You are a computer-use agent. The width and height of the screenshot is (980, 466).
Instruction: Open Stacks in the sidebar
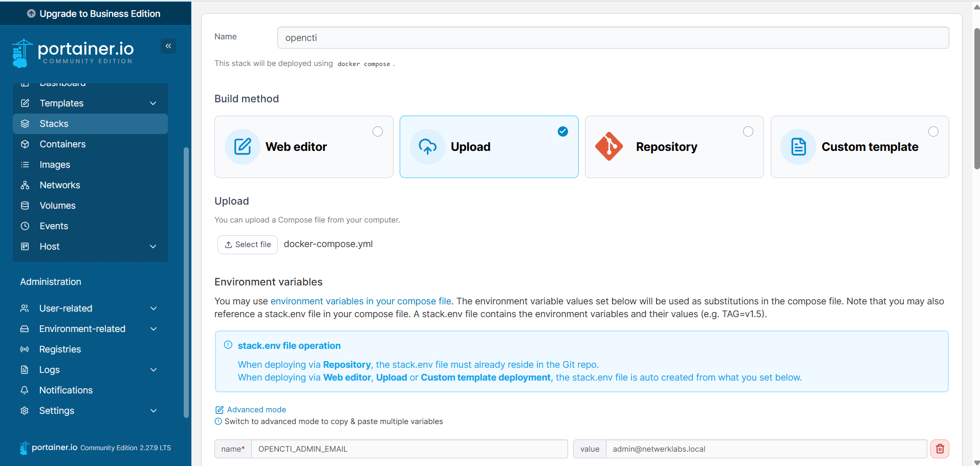pos(90,124)
